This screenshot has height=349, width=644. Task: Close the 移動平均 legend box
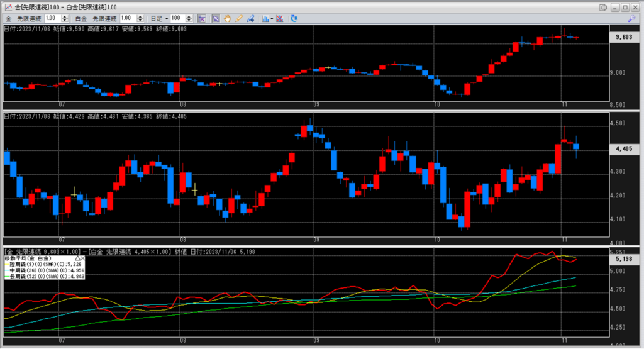click(82, 258)
